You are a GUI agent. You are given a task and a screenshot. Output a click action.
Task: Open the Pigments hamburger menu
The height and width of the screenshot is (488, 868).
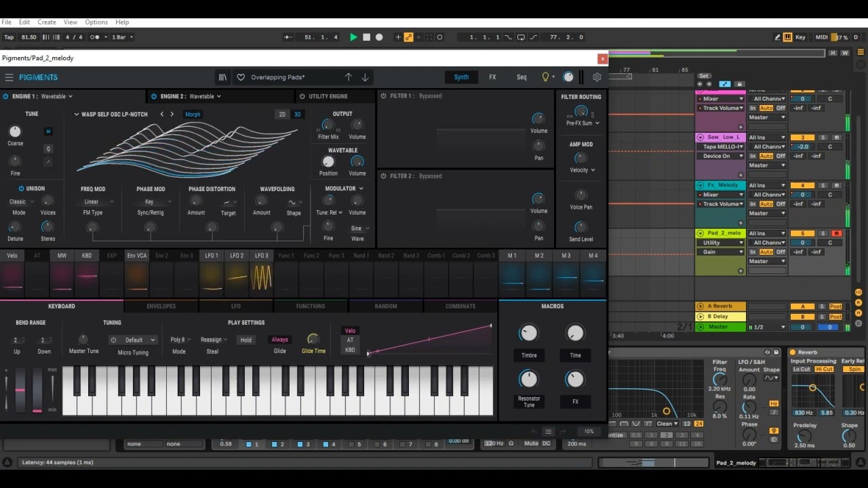(9, 77)
